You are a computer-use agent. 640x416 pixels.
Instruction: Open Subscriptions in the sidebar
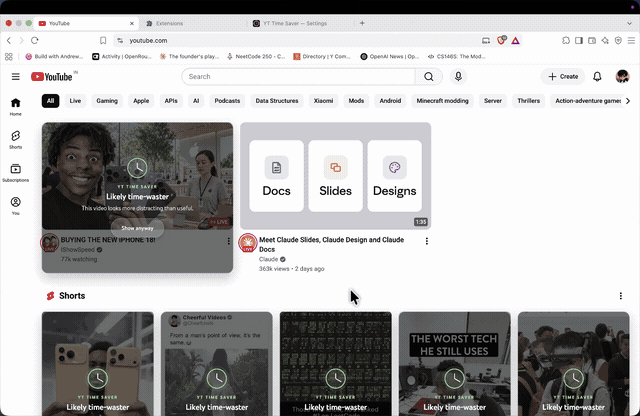16,173
